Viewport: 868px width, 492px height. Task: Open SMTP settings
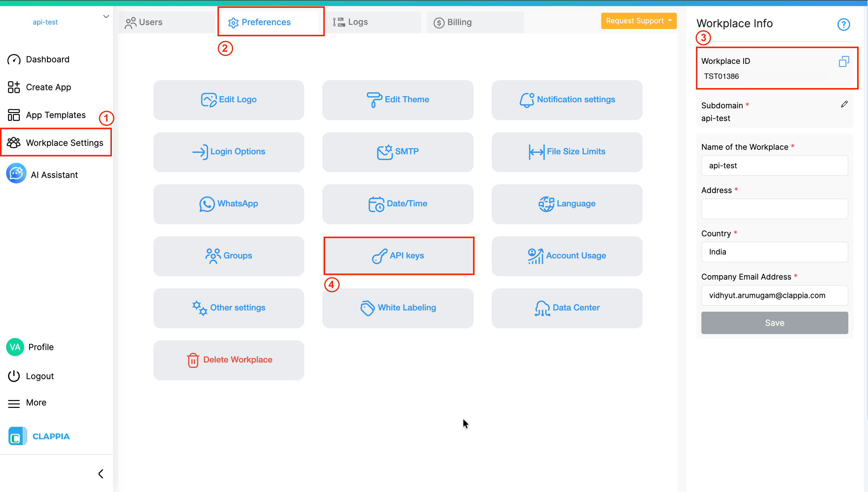(x=398, y=152)
